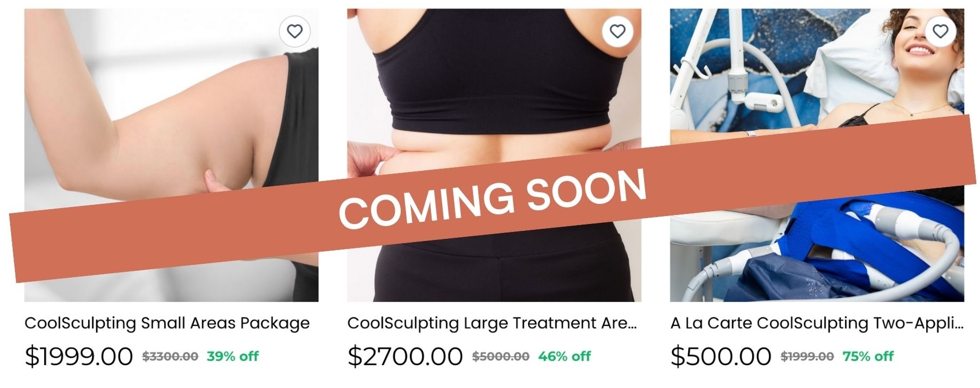Click the crossed-out $5000.00 original price
Viewport: 980px width, 388px height.
[501, 357]
